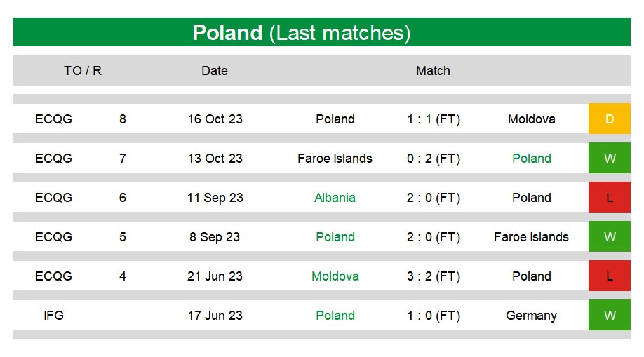Select the 16 Oct 23 date cell
This screenshot has height=357, width=644.
tap(215, 119)
